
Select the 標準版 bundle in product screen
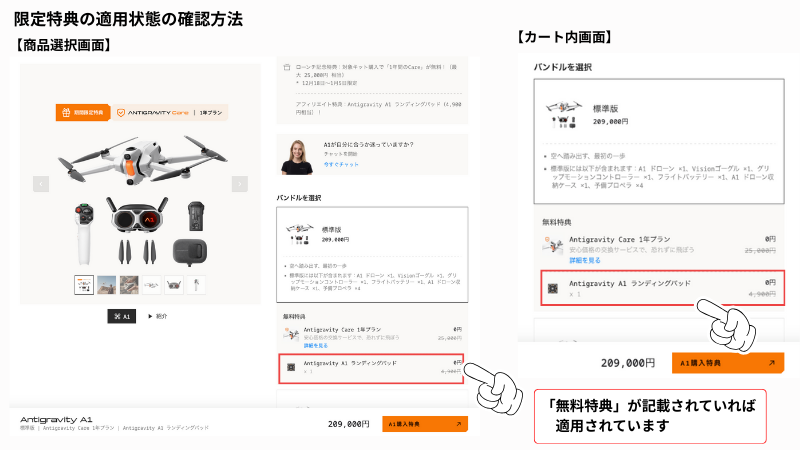point(372,254)
